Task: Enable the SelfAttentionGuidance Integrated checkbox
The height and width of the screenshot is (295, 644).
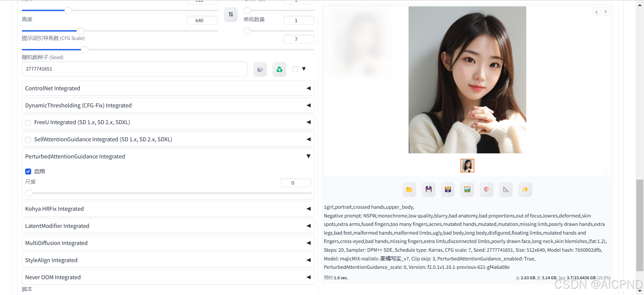Action: coord(28,140)
